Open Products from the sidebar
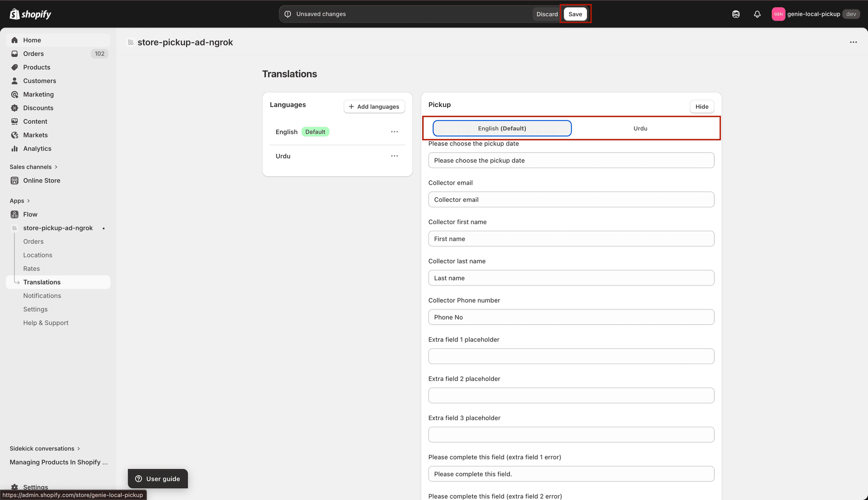Viewport: 868px width, 500px height. click(37, 67)
